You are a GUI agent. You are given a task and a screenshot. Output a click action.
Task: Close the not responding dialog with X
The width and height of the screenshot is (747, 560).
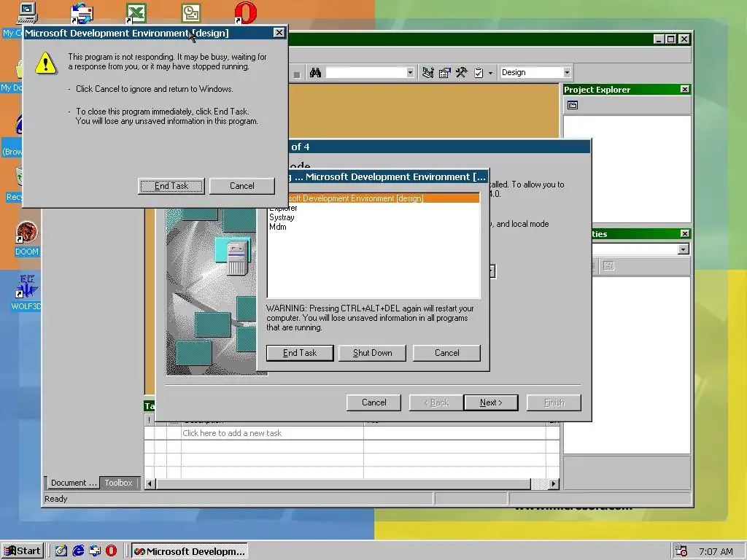[279, 32]
